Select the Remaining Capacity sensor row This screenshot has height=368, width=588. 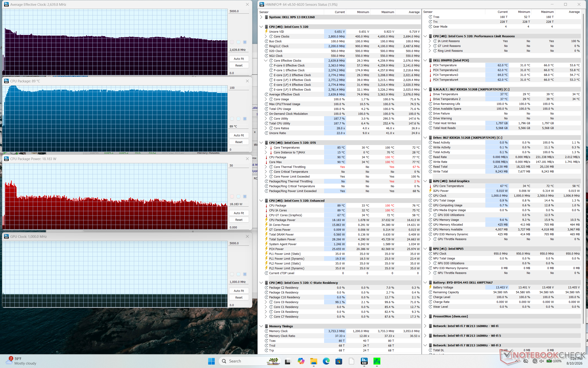504,292
